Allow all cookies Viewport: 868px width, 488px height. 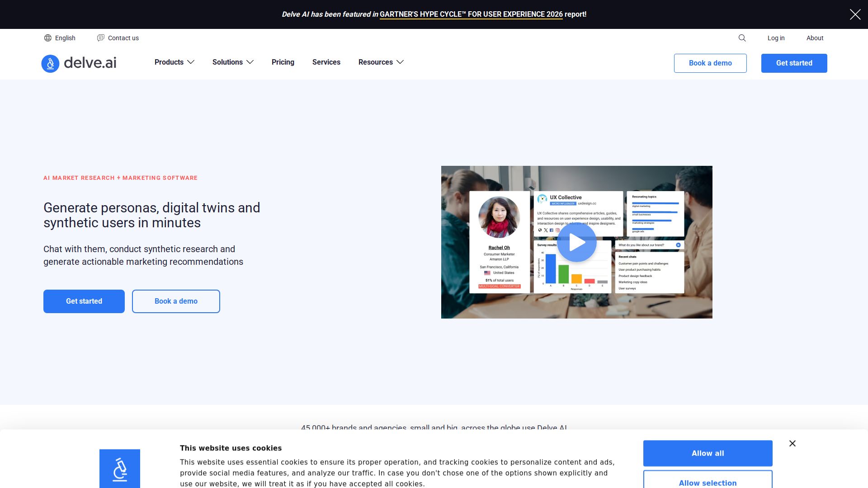pyautogui.click(x=708, y=453)
